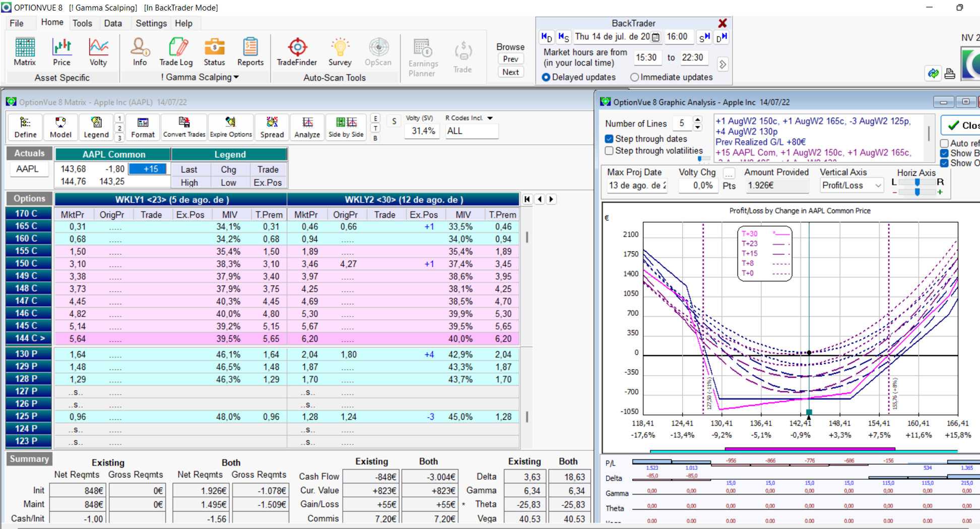Open the OpScan tool
Image resolution: width=980 pixels, height=529 pixels.
[x=378, y=52]
